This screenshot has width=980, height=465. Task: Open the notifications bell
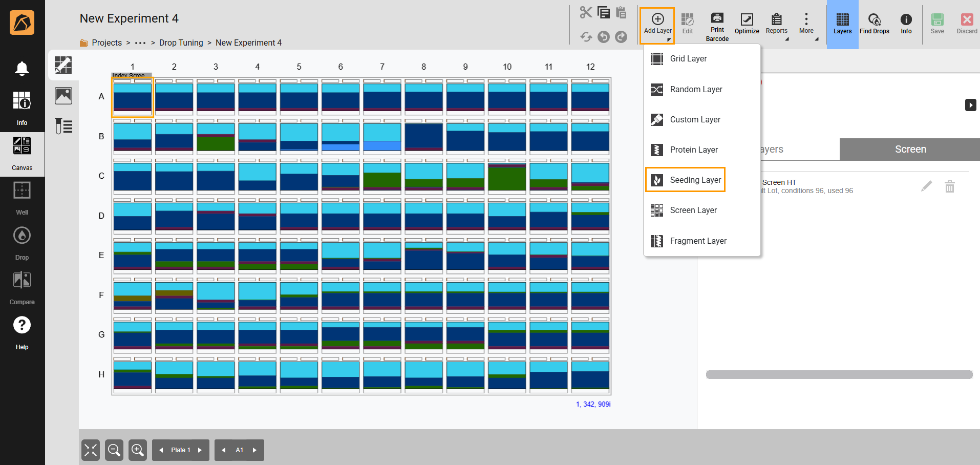point(22,69)
